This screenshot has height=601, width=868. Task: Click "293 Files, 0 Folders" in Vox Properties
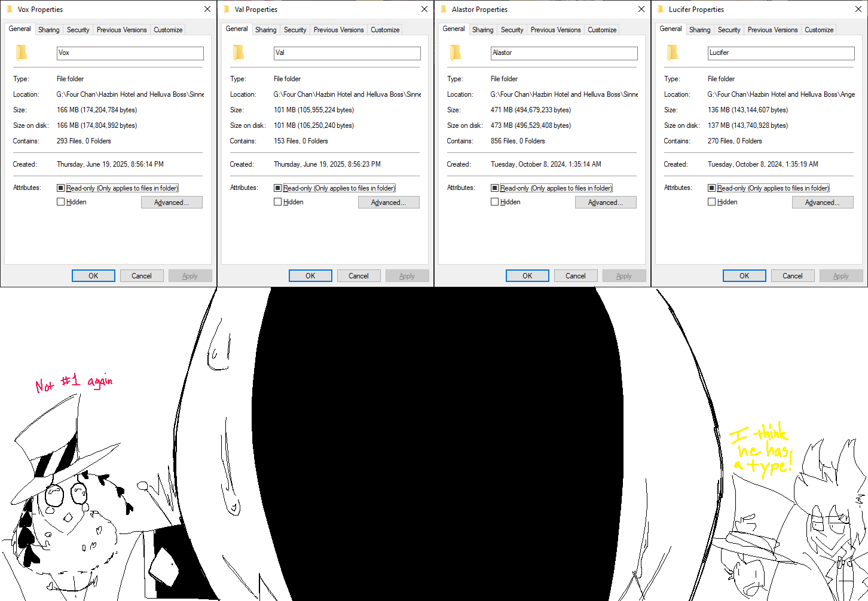(84, 141)
